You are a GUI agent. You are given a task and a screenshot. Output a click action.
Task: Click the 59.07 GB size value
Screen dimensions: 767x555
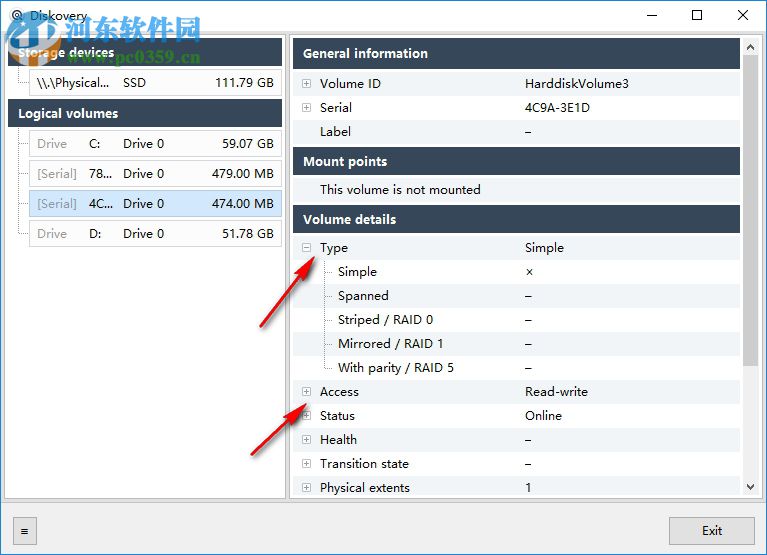coord(248,144)
